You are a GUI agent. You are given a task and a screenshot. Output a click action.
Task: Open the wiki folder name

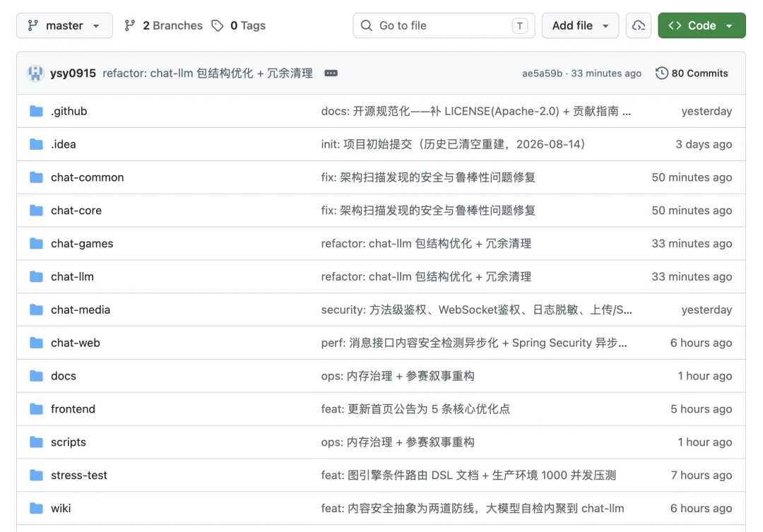[61, 508]
